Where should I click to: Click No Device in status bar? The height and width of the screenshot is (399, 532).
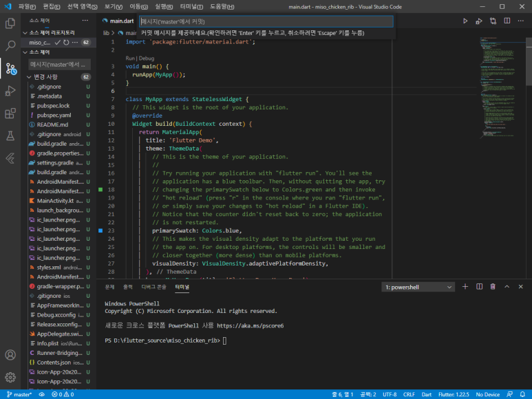[487, 394]
